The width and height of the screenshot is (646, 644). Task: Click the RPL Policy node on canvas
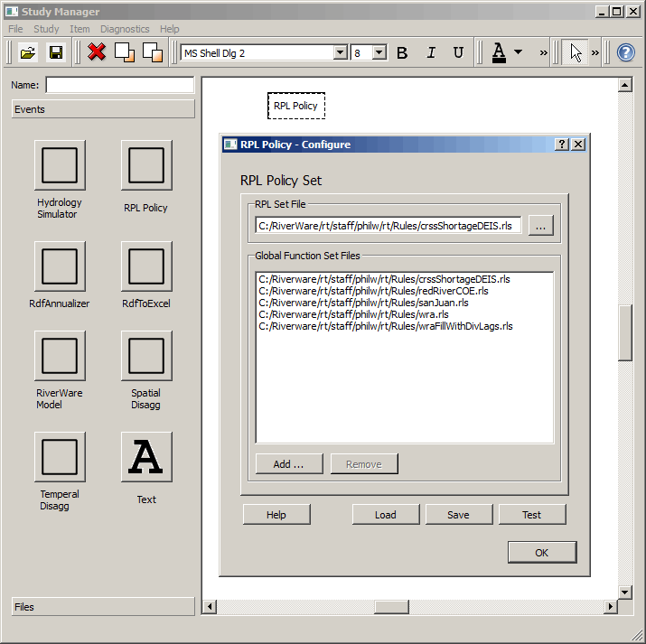[296, 106]
